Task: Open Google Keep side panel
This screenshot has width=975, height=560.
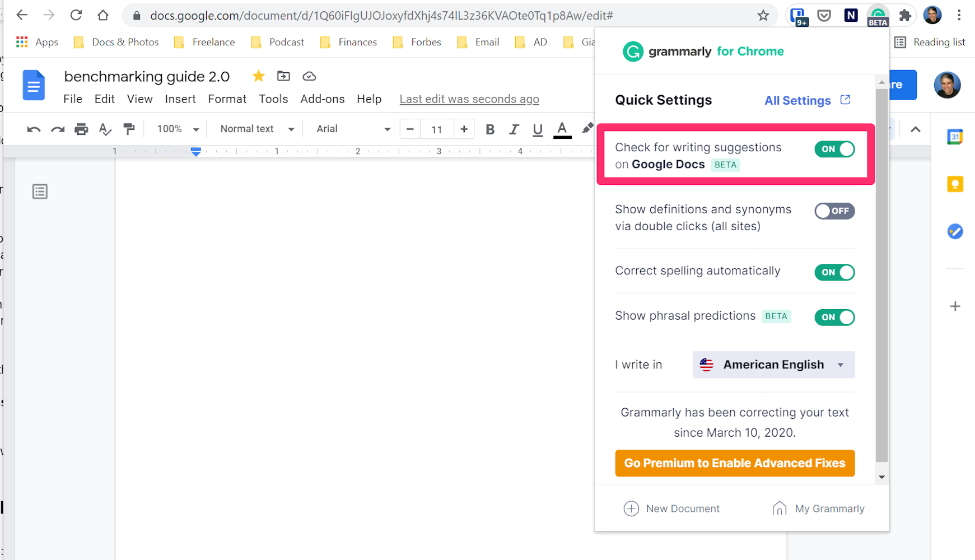Action: click(x=955, y=184)
